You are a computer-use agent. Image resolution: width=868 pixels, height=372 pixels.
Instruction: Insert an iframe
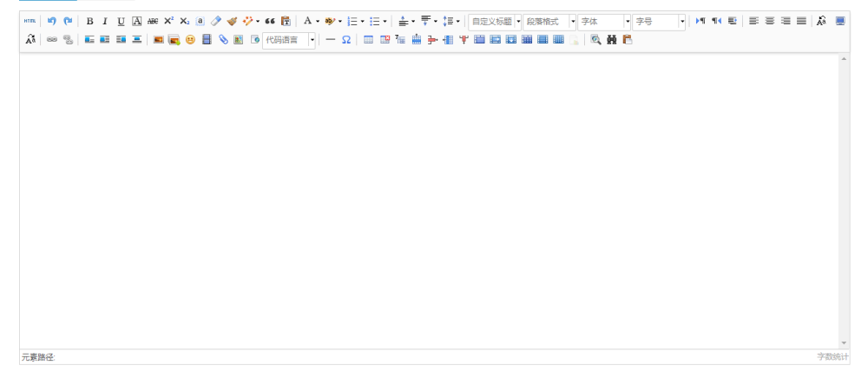[x=254, y=40]
